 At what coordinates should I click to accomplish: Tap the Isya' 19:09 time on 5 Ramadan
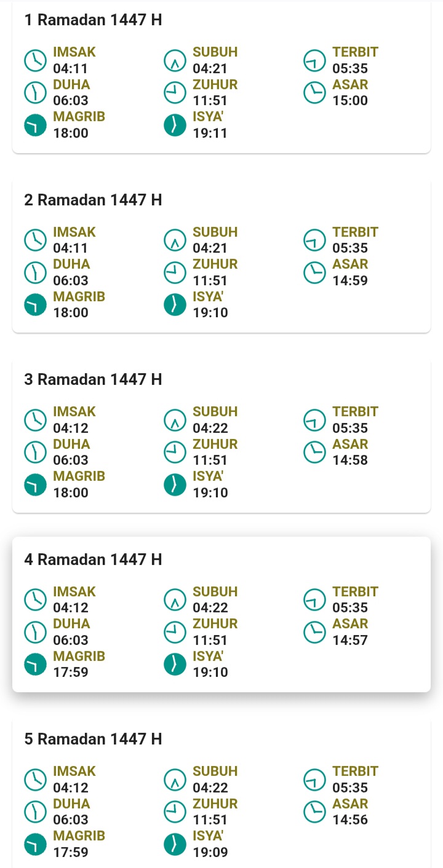(210, 852)
